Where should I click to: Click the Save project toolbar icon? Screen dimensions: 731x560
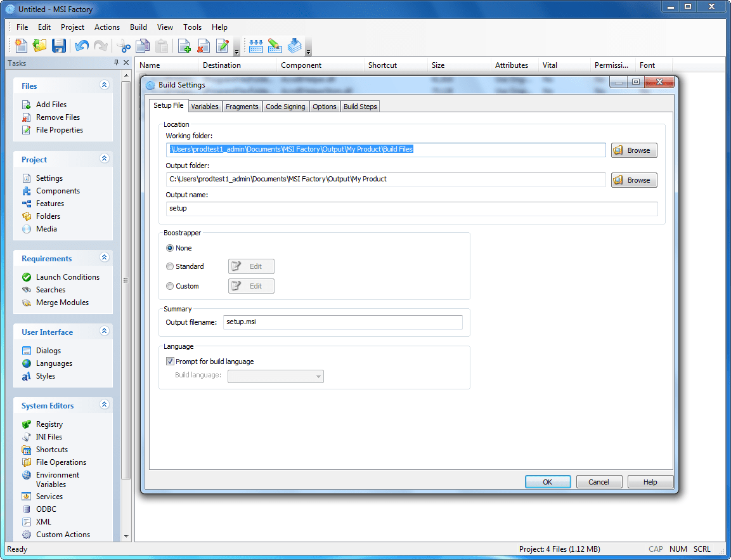(59, 46)
